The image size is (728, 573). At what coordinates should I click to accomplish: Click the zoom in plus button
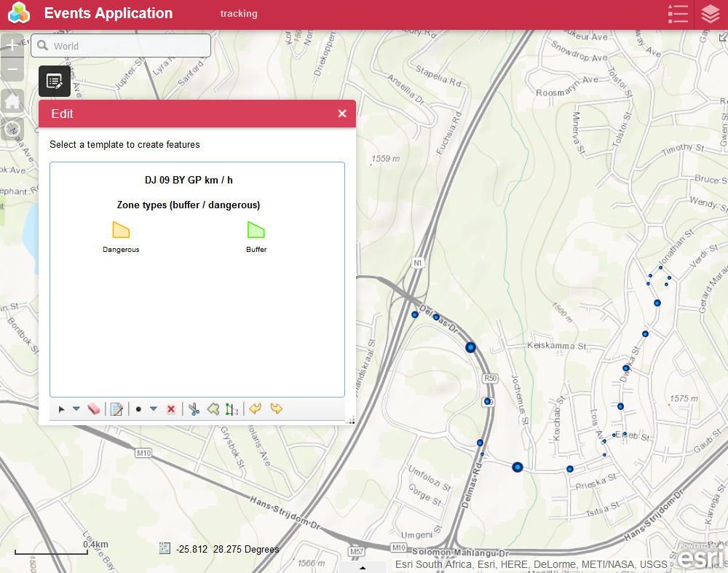pyautogui.click(x=12, y=45)
